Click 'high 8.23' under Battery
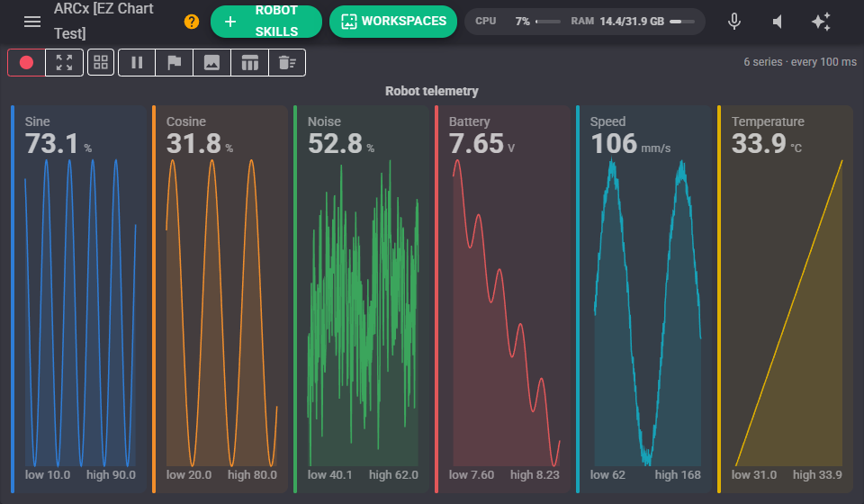 click(535, 475)
